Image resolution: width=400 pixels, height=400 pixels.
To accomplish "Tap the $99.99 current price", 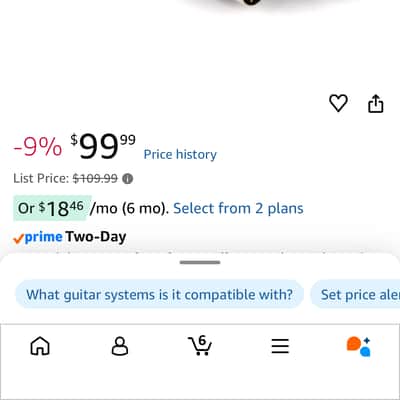I will 103,146.
